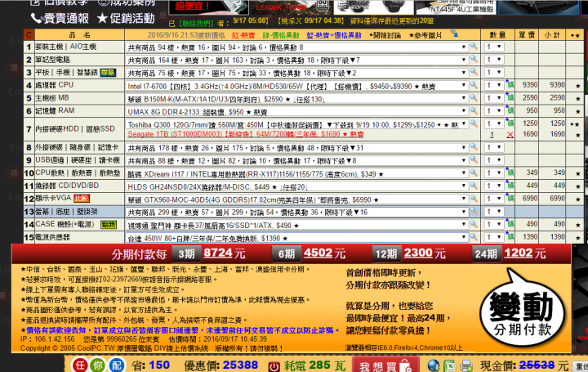Click the power 耗電 icon in bottom bar
This screenshot has width=588, height=372.
pyautogui.click(x=274, y=366)
